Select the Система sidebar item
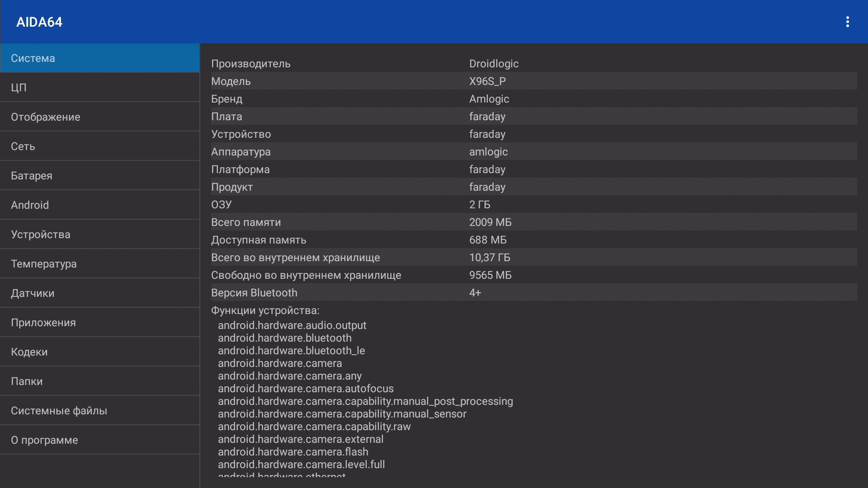The width and height of the screenshot is (868, 488). pyautogui.click(x=99, y=58)
